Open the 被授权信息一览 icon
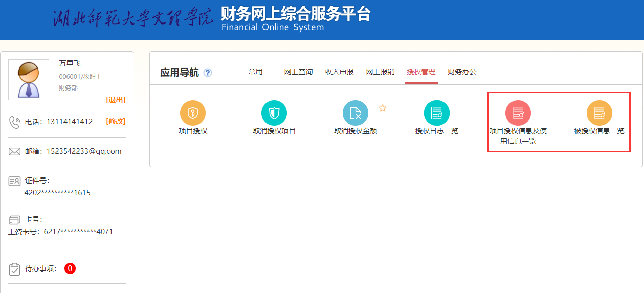 [x=599, y=113]
